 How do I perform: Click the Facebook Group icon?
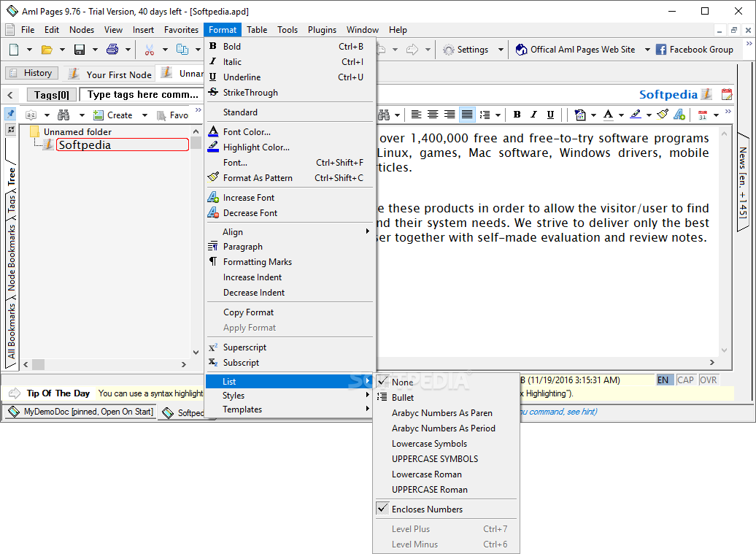pos(661,50)
